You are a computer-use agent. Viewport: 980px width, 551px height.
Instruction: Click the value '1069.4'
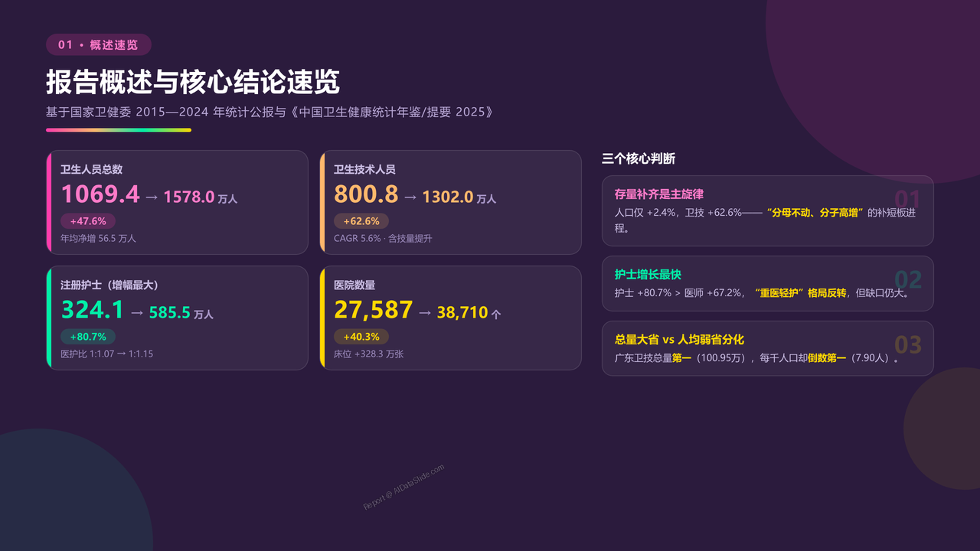[x=100, y=194]
